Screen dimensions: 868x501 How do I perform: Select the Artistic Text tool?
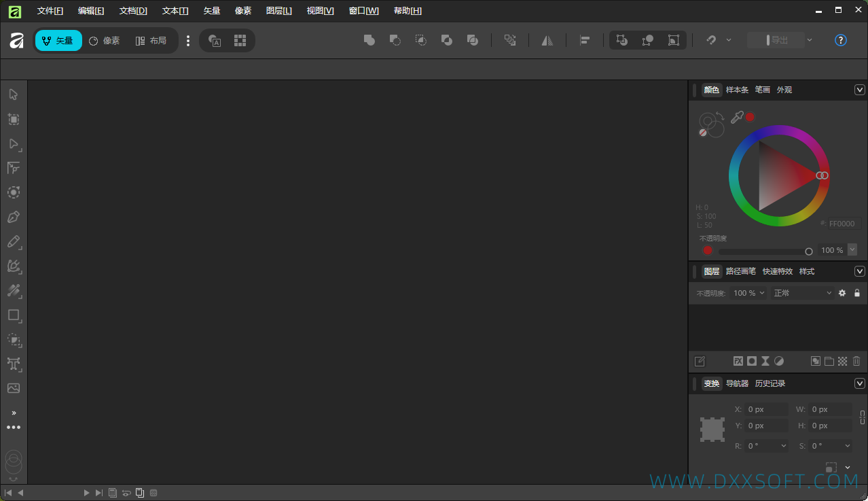tap(14, 364)
